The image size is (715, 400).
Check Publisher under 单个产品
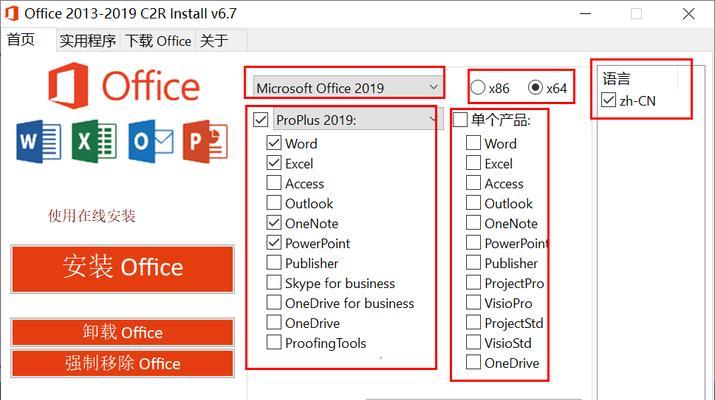click(473, 263)
